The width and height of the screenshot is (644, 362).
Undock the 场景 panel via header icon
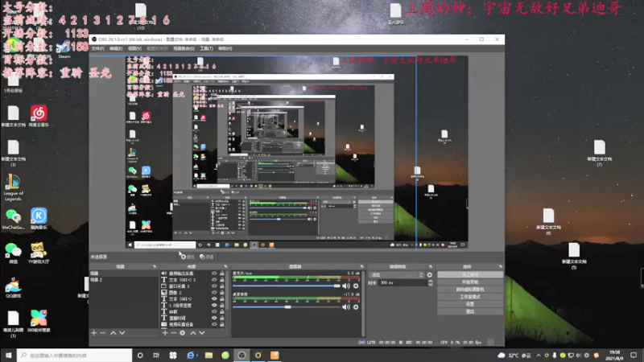tap(155, 266)
